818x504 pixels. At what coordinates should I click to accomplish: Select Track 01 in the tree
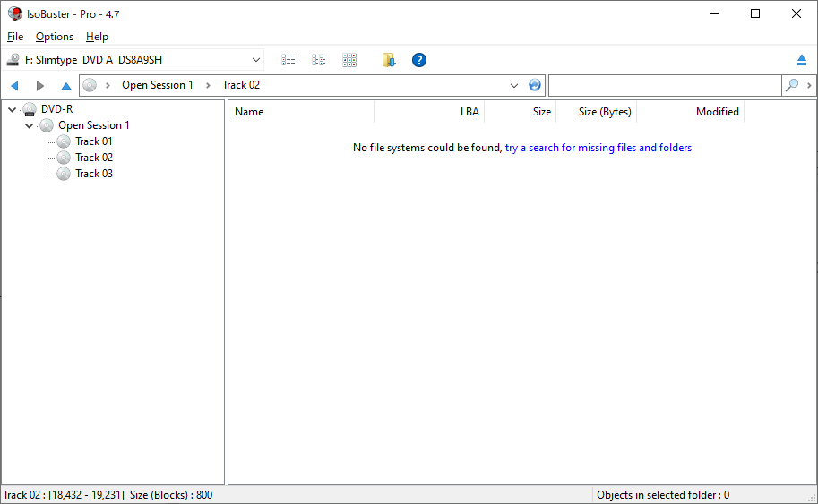pos(94,141)
